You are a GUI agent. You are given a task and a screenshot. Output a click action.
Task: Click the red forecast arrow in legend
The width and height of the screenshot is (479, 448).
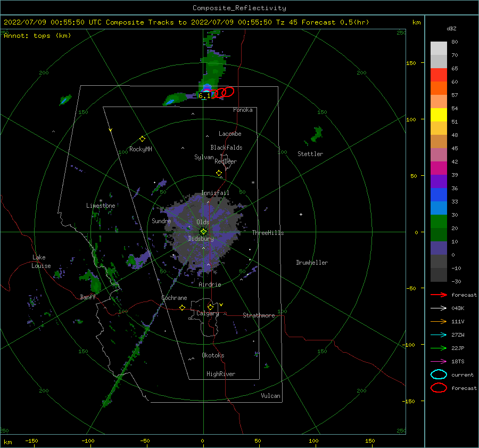tap(439, 295)
